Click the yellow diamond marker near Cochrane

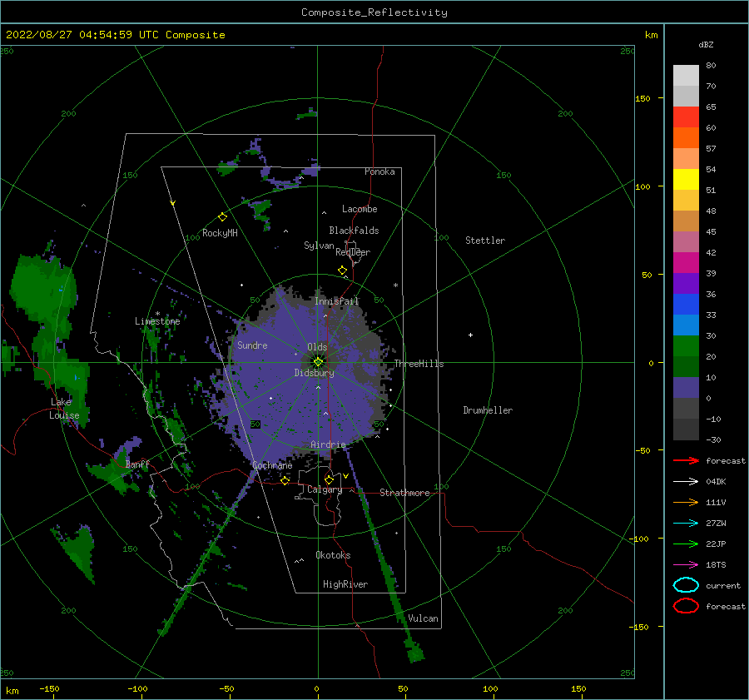285,480
